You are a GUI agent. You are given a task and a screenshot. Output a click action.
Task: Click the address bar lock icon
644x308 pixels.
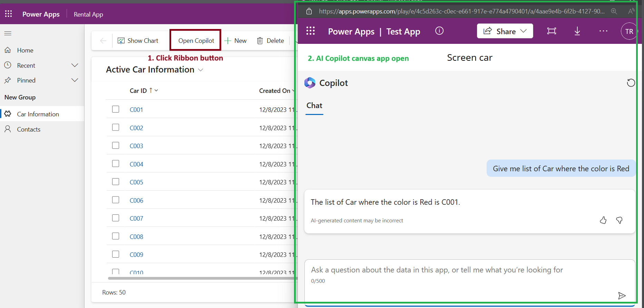click(309, 11)
